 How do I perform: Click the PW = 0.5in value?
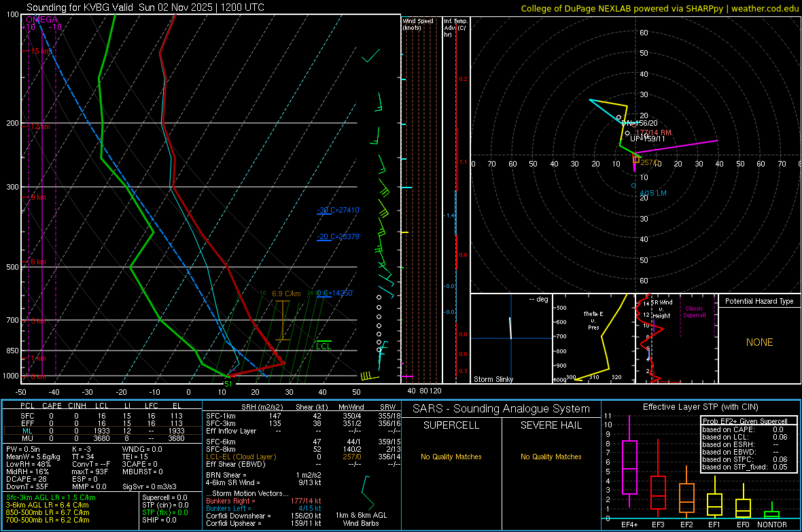click(x=23, y=449)
